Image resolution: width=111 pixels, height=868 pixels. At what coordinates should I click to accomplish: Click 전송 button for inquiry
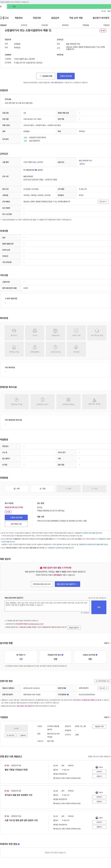tap(99, 607)
